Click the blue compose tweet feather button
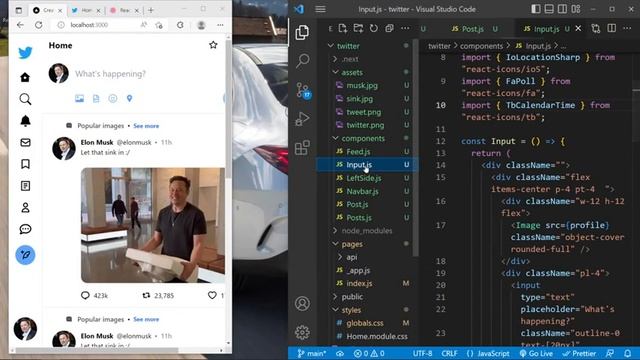 (x=25, y=255)
